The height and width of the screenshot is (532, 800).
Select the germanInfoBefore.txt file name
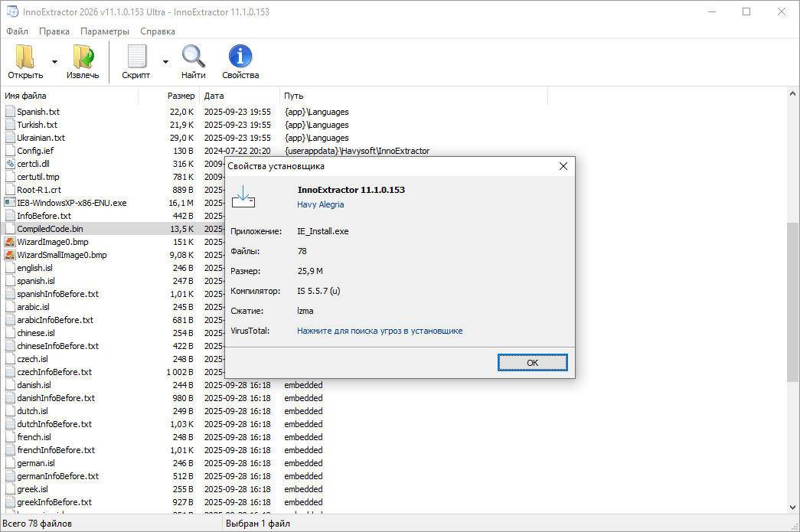(x=57, y=476)
